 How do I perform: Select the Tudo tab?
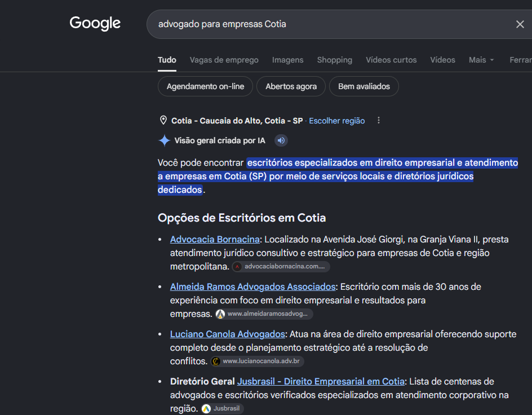(x=167, y=60)
